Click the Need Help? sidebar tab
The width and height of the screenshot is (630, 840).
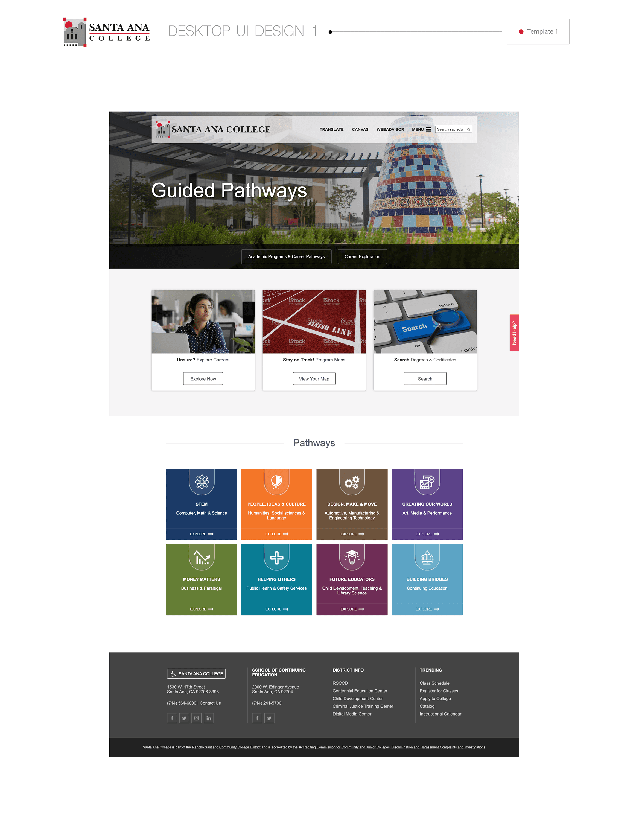coord(515,333)
